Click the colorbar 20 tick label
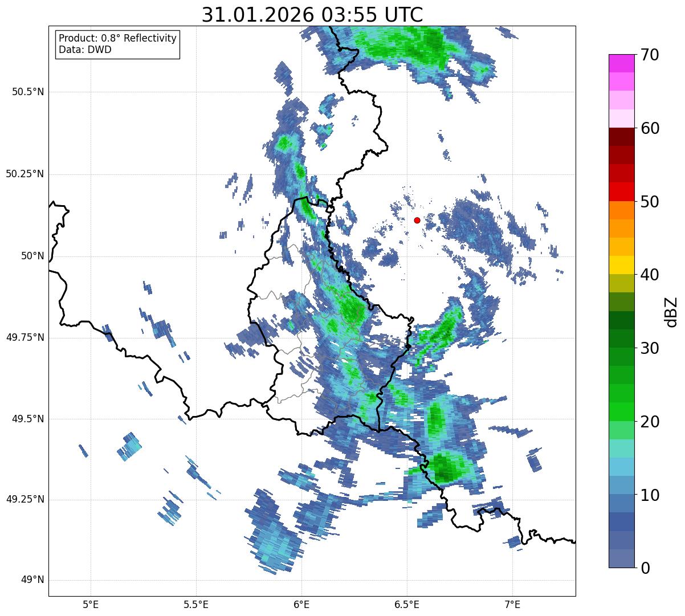The height and width of the screenshot is (616, 685). [x=650, y=422]
